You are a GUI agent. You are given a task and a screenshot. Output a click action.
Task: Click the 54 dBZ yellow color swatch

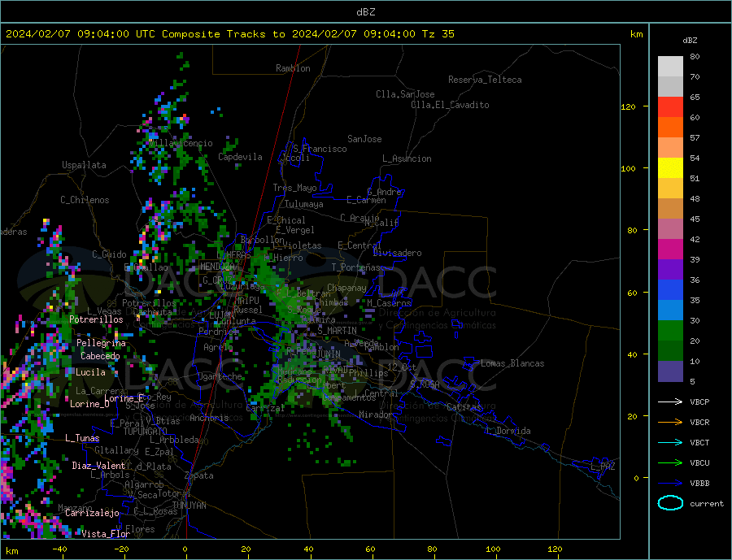pyautogui.click(x=670, y=167)
